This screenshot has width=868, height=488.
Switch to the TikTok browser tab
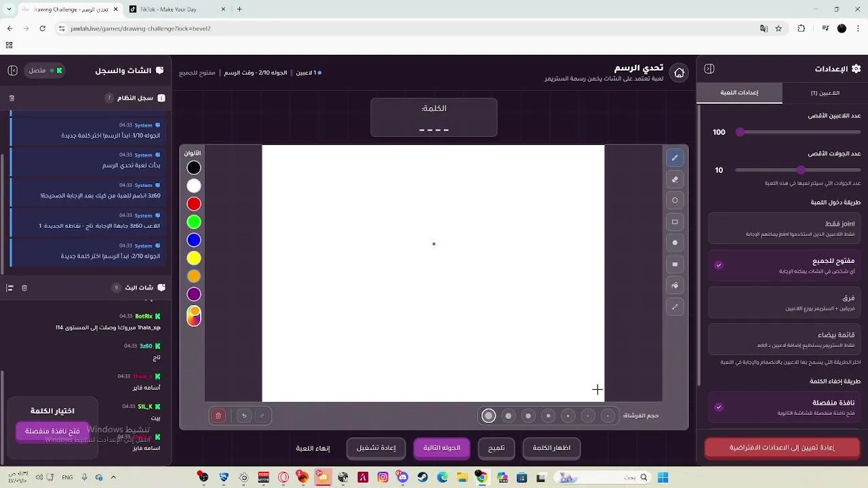point(176,9)
